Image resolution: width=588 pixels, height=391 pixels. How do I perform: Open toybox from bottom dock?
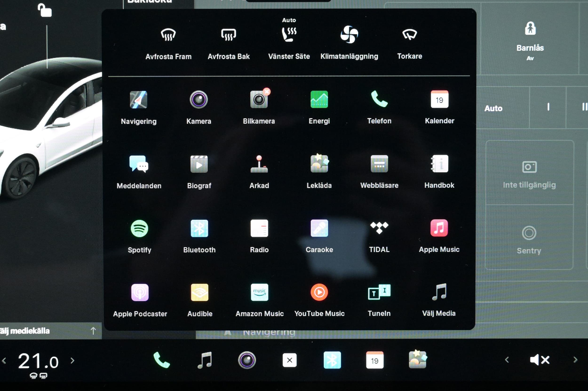click(418, 359)
